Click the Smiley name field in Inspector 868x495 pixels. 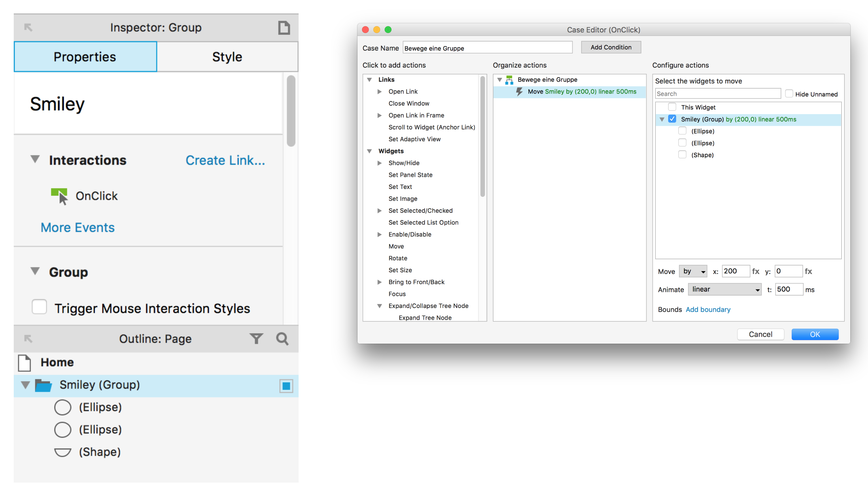pyautogui.click(x=148, y=103)
